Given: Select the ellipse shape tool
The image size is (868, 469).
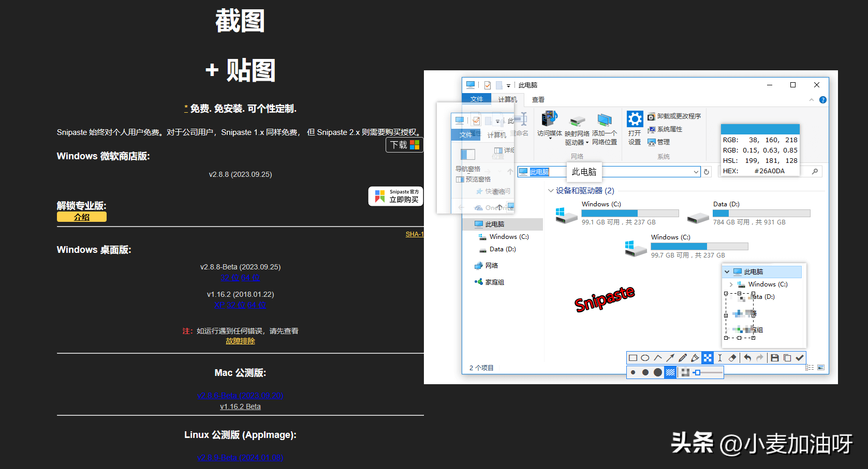Looking at the screenshot, I should click(x=645, y=358).
